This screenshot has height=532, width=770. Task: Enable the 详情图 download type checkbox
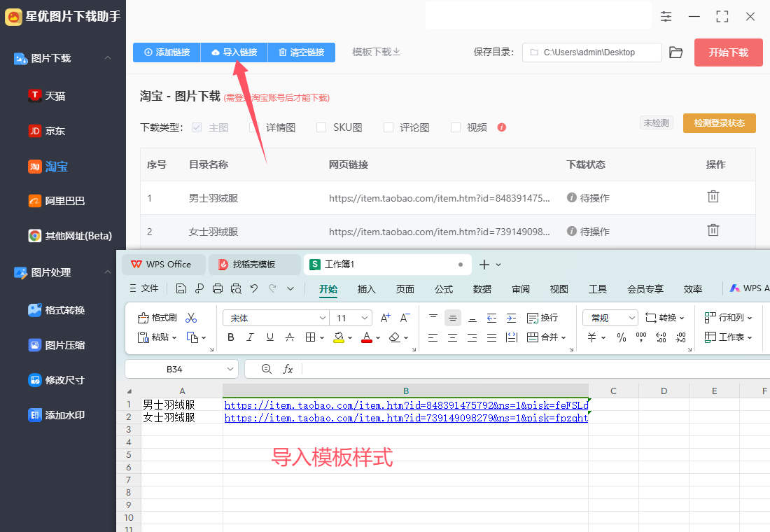pos(254,127)
